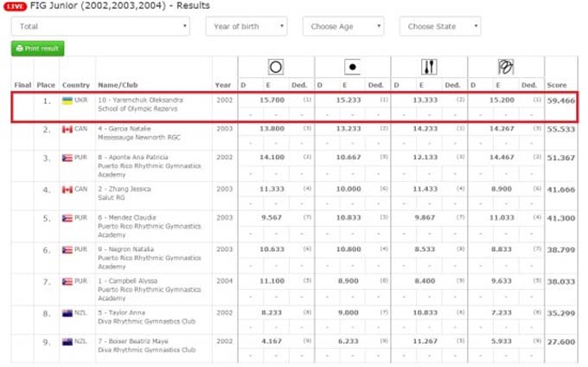
Task: Click the ribbon apparatus icon
Action: (505, 66)
